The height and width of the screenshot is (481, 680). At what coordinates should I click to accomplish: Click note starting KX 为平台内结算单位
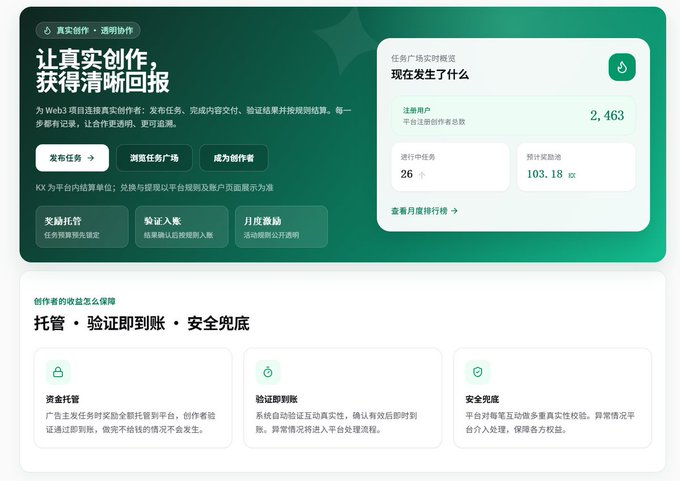[x=154, y=187]
